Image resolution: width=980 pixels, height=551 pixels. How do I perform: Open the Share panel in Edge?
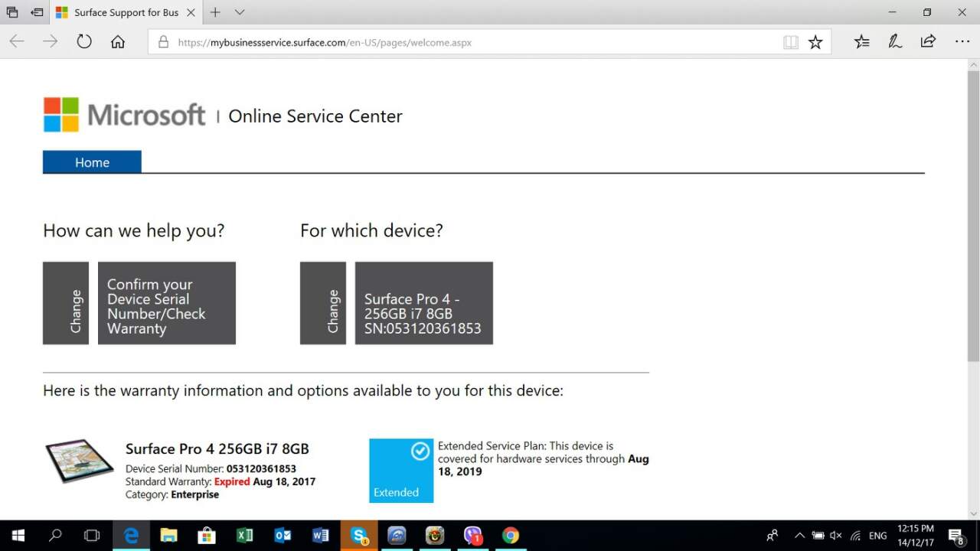pyautogui.click(x=927, y=41)
